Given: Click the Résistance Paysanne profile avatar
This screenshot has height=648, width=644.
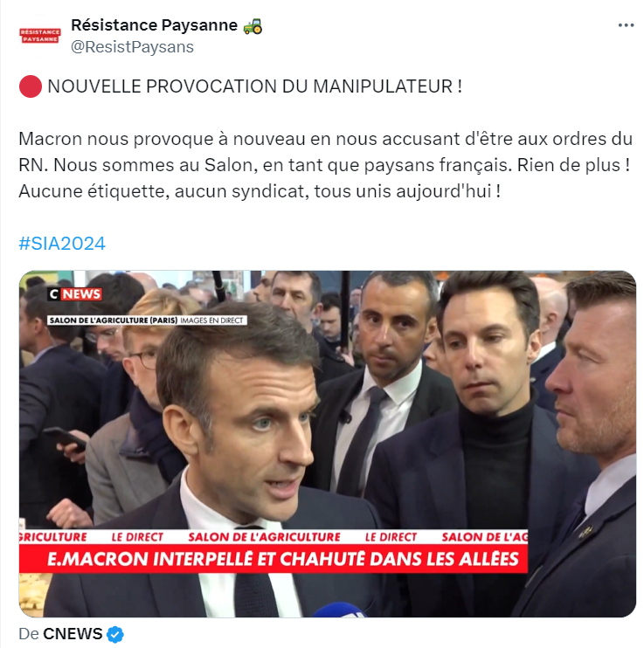Looking at the screenshot, I should pos(40,36).
